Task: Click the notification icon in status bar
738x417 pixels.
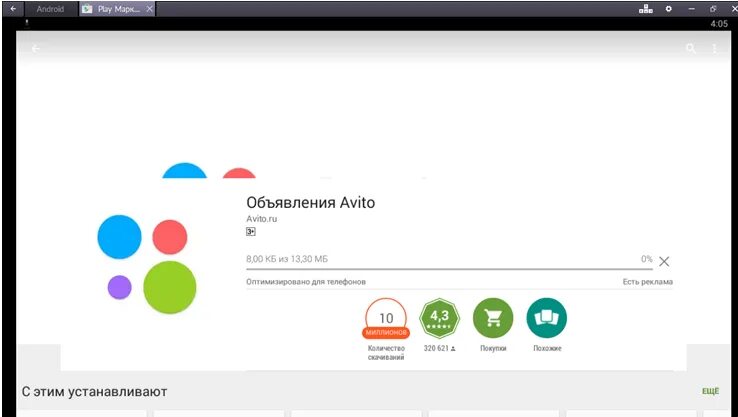Action: 27,23
